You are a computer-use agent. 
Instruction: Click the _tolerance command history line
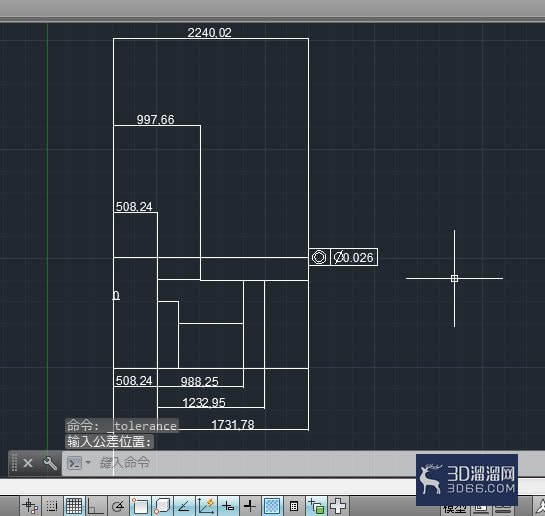[x=122, y=426]
